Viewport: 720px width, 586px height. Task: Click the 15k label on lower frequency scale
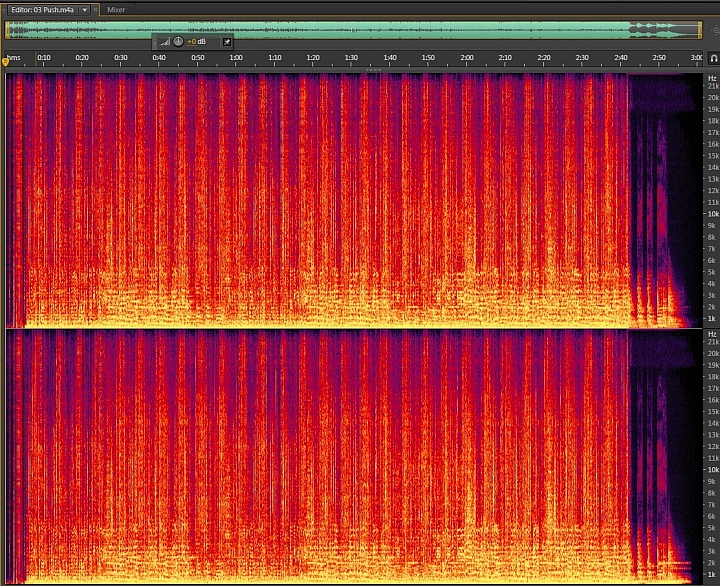pyautogui.click(x=713, y=411)
